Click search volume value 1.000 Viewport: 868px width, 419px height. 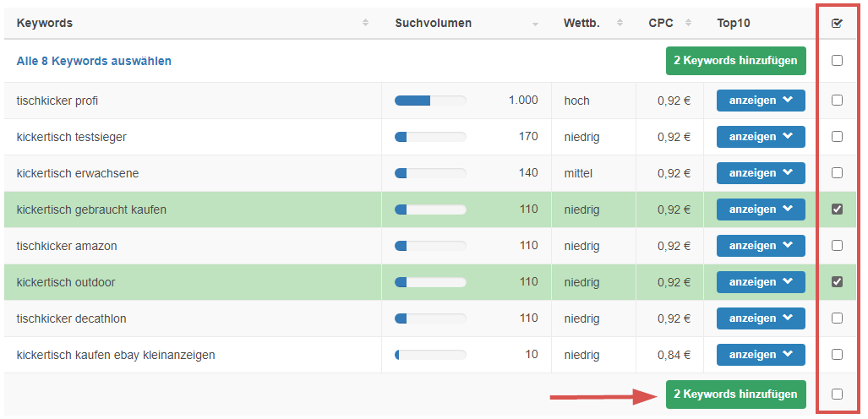[x=523, y=101]
